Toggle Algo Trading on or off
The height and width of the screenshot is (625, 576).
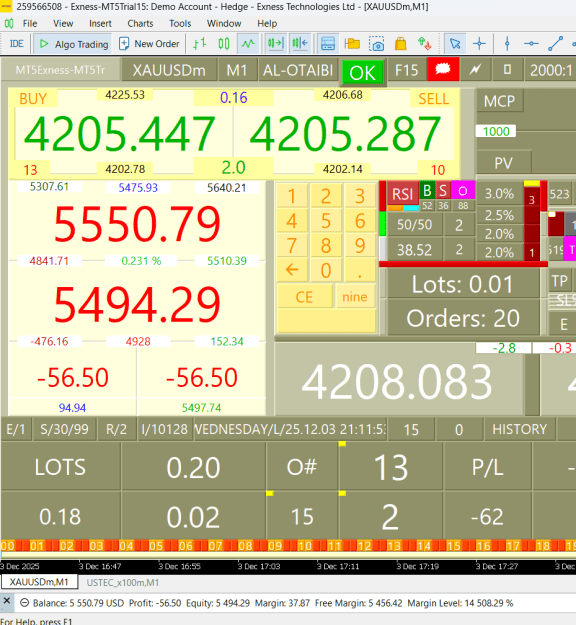[74, 44]
